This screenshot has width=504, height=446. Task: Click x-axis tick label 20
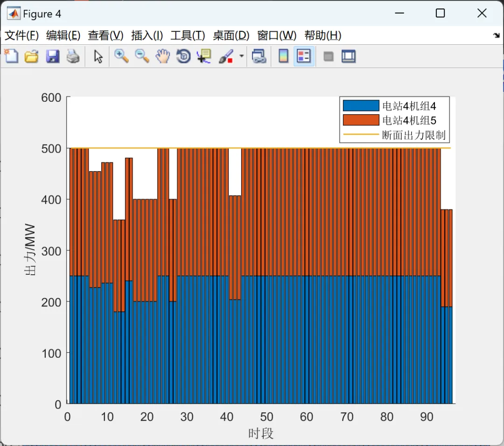[x=147, y=417]
